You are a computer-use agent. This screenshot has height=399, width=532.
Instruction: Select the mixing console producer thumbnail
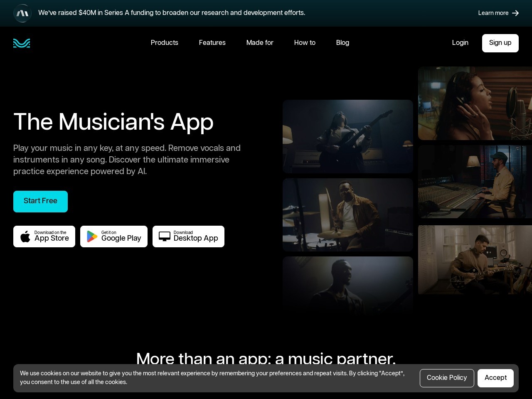(475, 182)
